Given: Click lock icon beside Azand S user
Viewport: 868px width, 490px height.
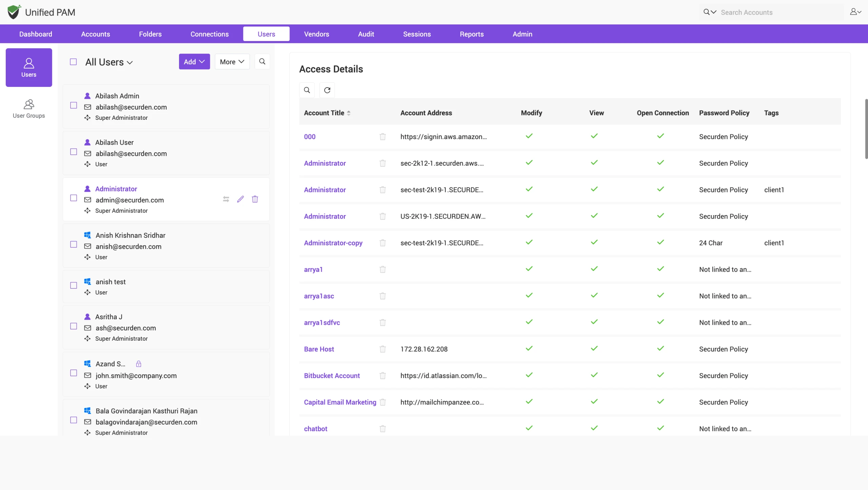Looking at the screenshot, I should 139,364.
